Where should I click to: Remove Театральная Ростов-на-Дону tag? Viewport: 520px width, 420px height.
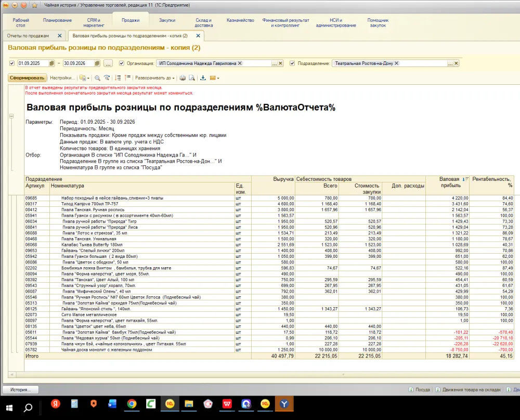tap(396, 63)
